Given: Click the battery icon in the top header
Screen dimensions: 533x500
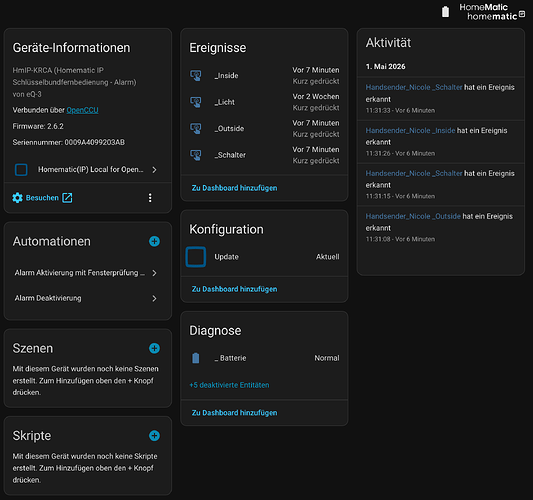Looking at the screenshot, I should tap(445, 12).
